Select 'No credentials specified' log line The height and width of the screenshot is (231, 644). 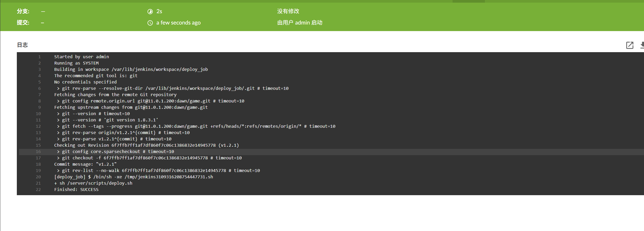[85, 82]
